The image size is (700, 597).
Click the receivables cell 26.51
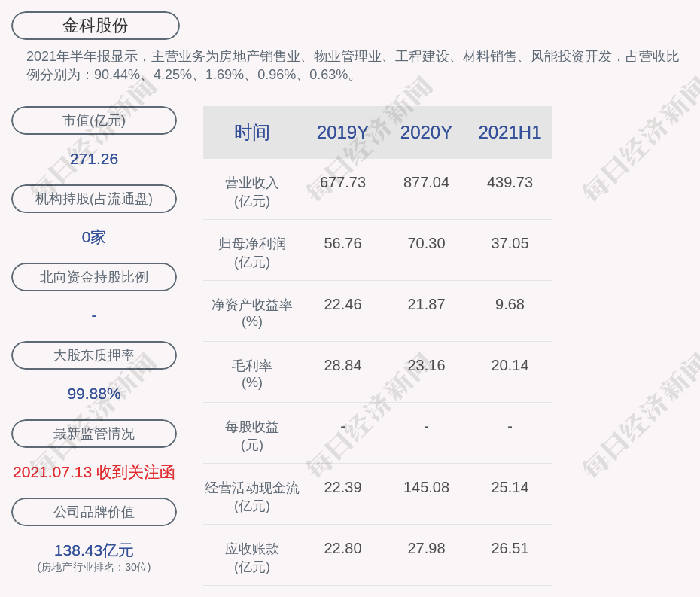pyautogui.click(x=510, y=548)
